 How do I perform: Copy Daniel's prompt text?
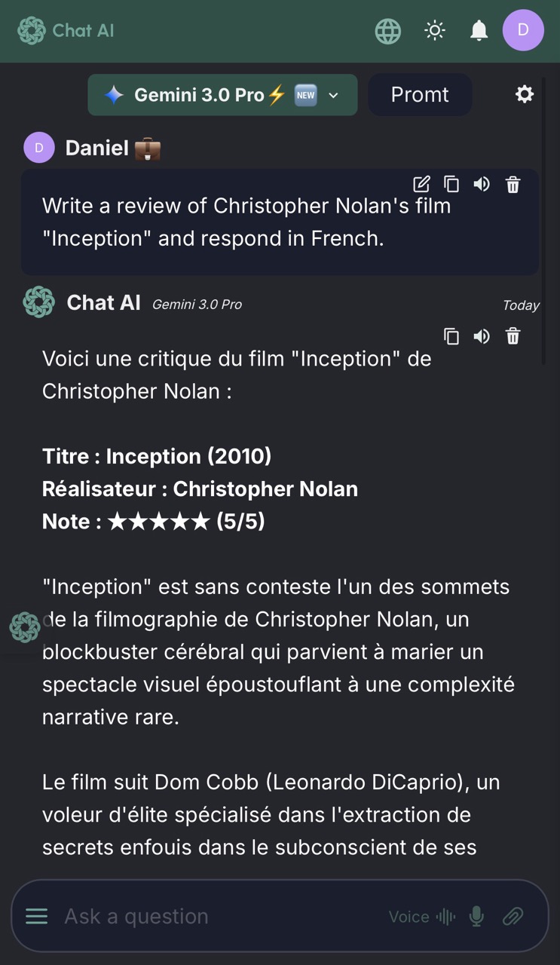point(451,184)
